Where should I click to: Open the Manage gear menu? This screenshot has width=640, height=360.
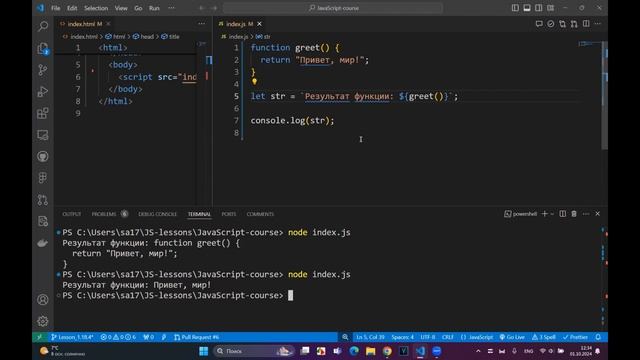[x=42, y=321]
